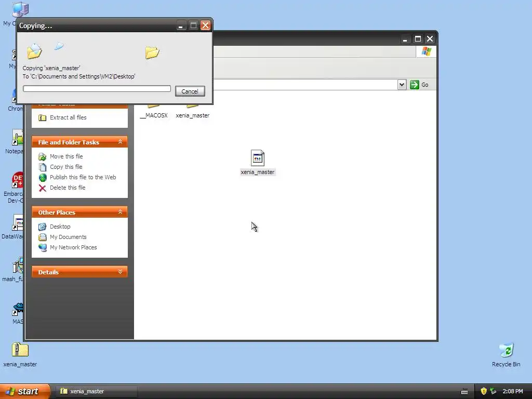Click the copy progress bar
Screen dimensions: 532x399
pos(97,88)
